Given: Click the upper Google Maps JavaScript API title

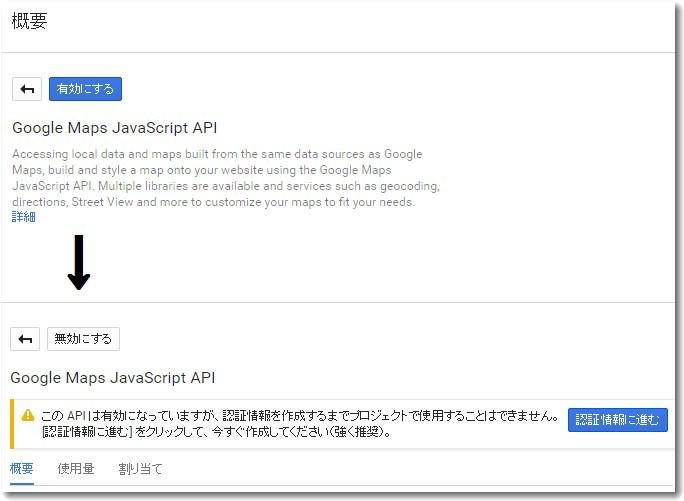Looking at the screenshot, I should click(x=115, y=128).
